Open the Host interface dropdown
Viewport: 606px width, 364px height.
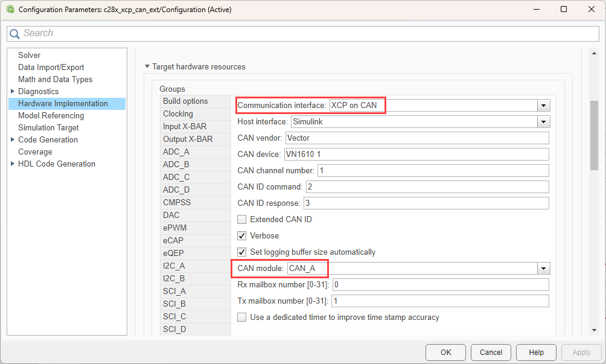[x=544, y=122]
